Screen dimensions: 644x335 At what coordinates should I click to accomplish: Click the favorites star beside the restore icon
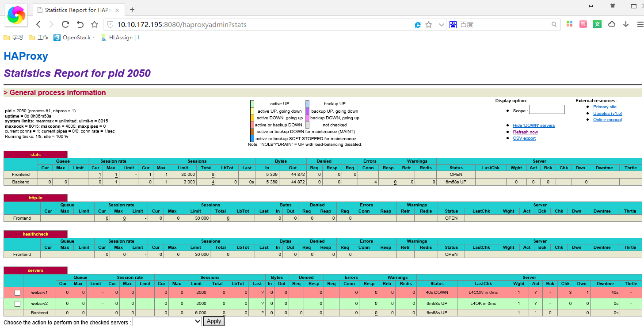pyautogui.click(x=94, y=25)
